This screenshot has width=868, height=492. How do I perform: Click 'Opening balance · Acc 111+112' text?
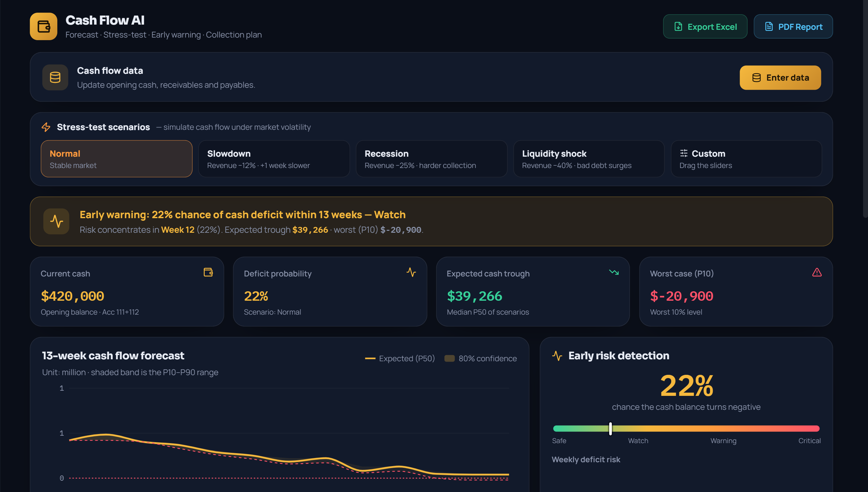(90, 312)
